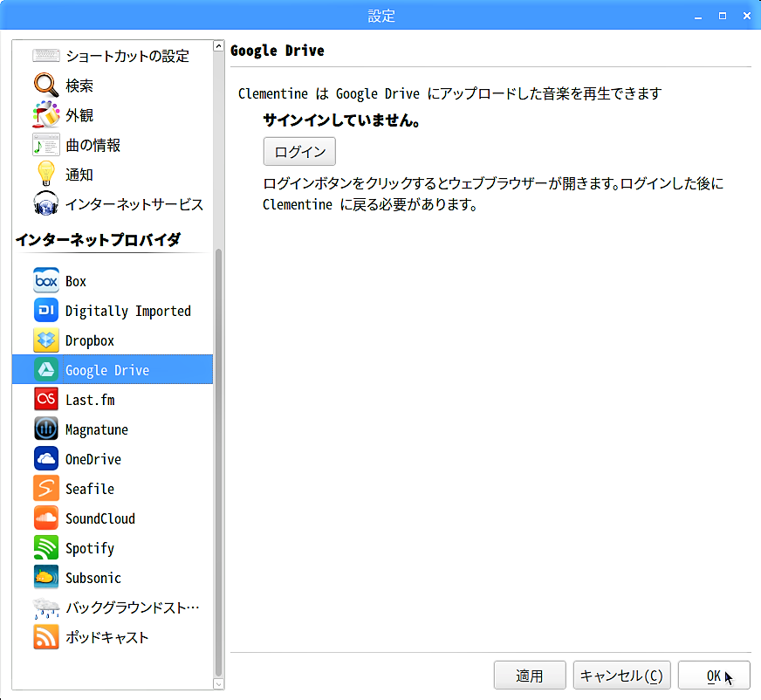Select 曲の情報 in the sidebar
The width and height of the screenshot is (761, 700).
(x=113, y=145)
